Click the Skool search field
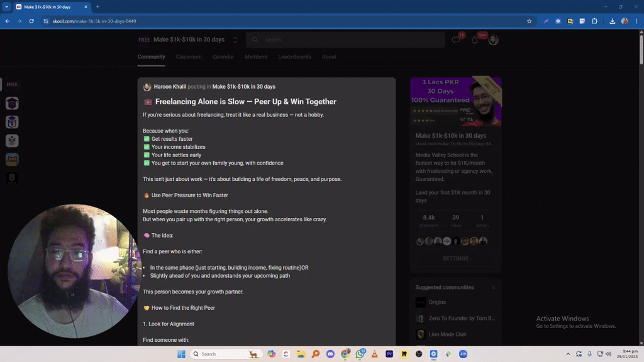Image resolution: width=644 pixels, height=362 pixels. click(345, 40)
